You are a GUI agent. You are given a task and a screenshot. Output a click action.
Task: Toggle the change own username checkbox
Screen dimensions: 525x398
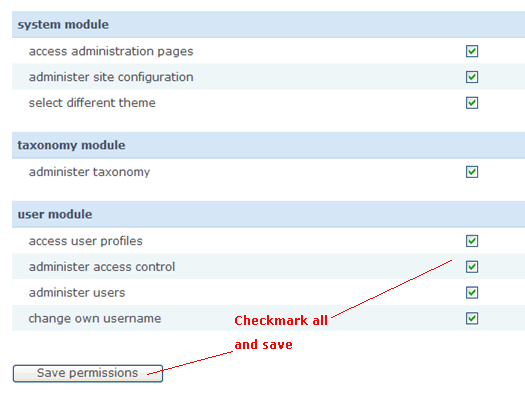tap(472, 318)
